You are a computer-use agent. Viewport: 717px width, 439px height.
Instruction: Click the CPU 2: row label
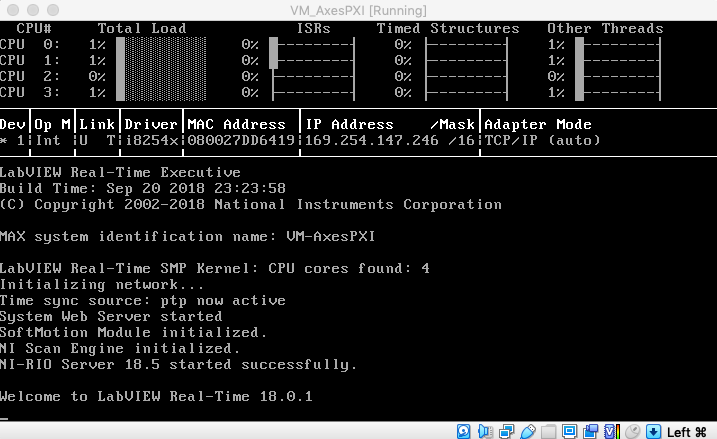(x=30, y=76)
